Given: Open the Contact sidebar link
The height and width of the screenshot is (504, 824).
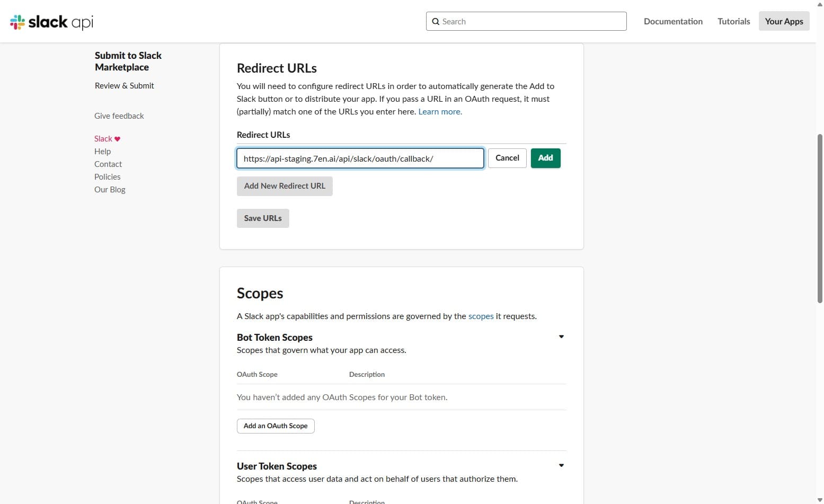Looking at the screenshot, I should (x=108, y=164).
